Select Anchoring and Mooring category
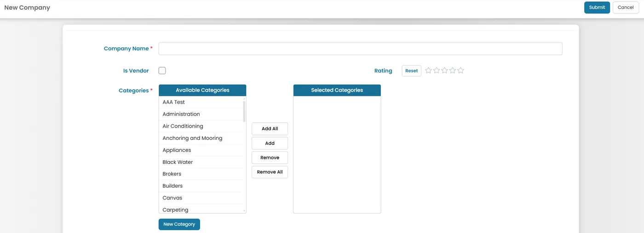 [201, 138]
